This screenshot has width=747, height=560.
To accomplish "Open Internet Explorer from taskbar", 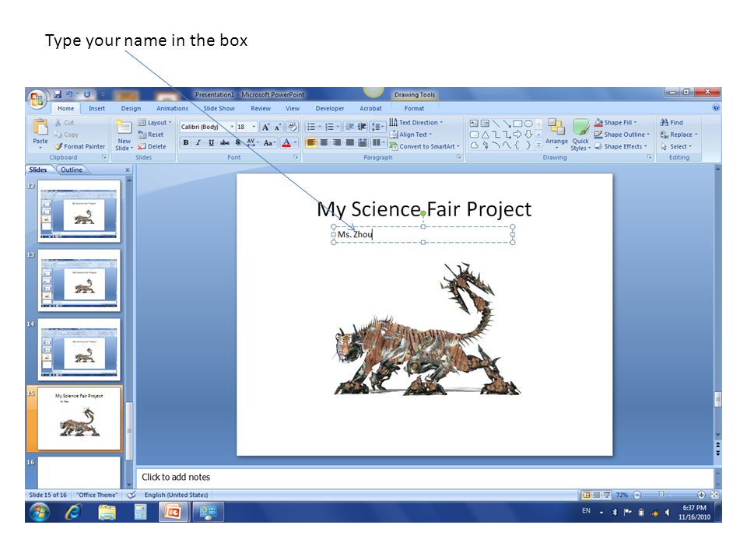I will 73,513.
